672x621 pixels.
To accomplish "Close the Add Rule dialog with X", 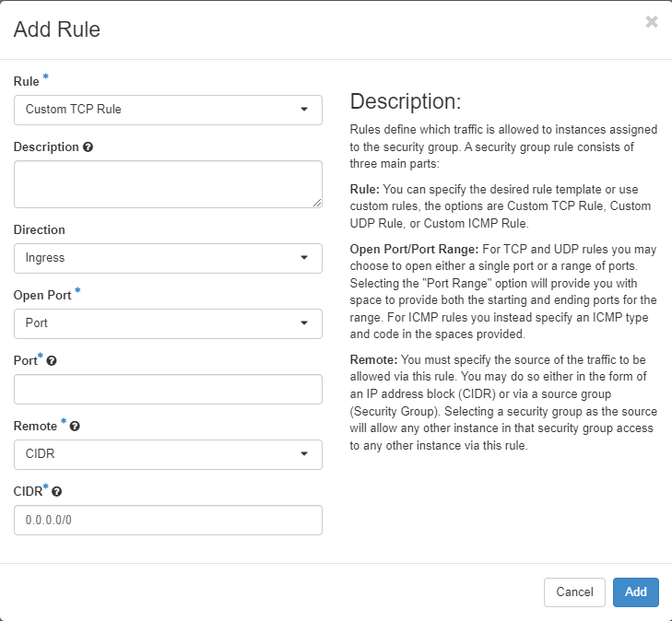I will [x=652, y=22].
